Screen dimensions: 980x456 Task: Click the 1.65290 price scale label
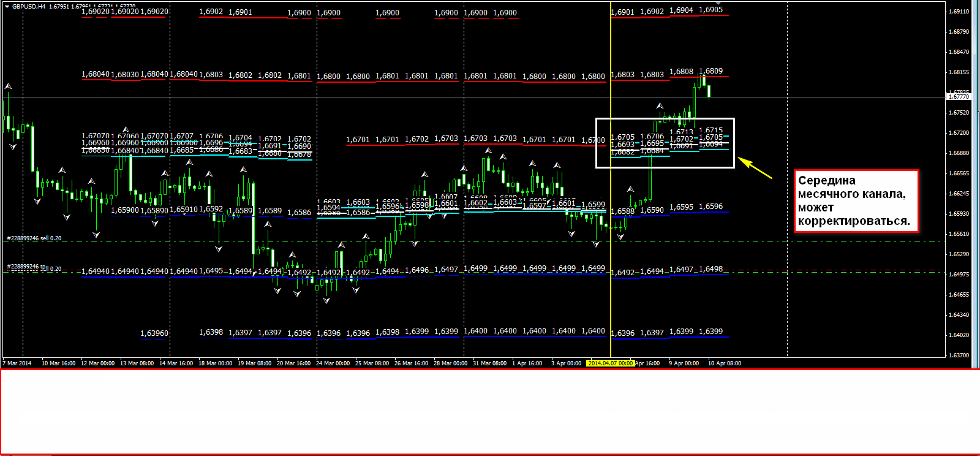pyautogui.click(x=959, y=254)
